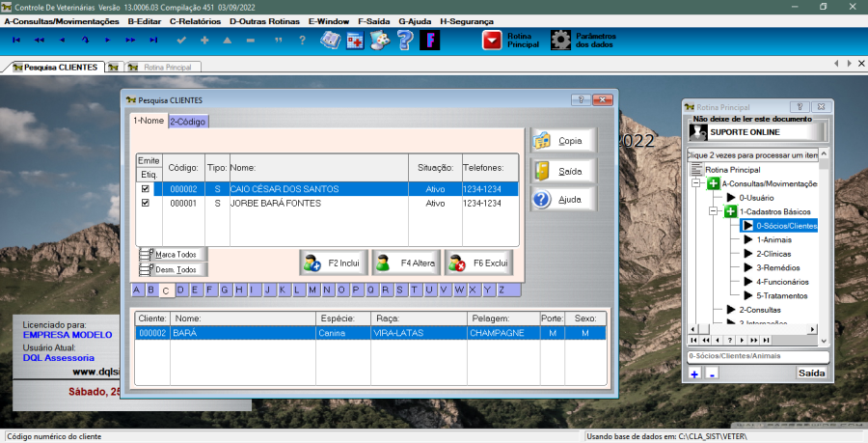Click the open book icon in toolbar

click(x=330, y=40)
